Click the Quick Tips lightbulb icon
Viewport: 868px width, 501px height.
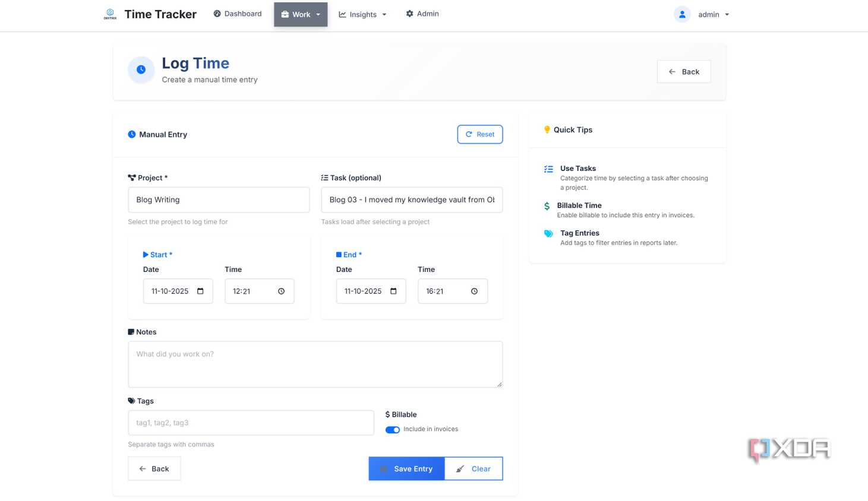click(x=547, y=129)
